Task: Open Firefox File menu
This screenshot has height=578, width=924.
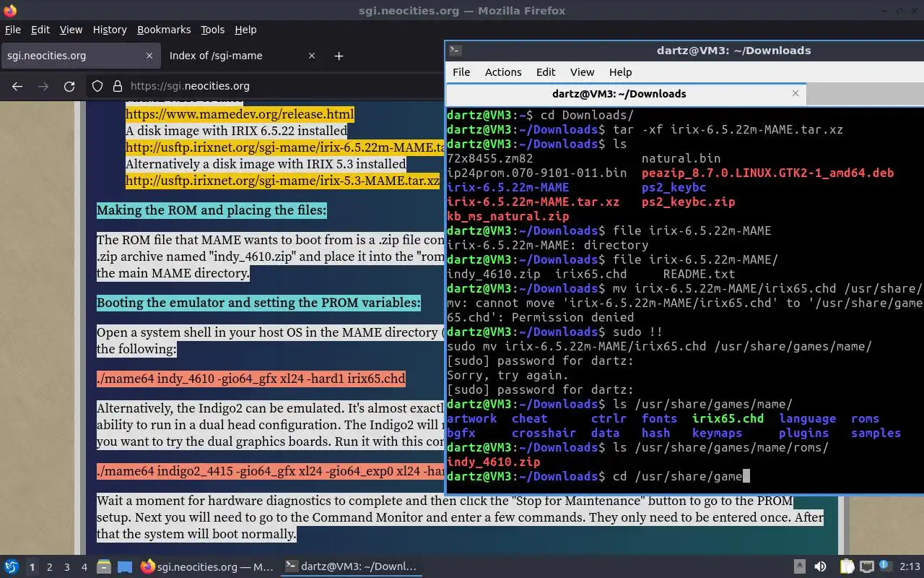Action: 13,30
